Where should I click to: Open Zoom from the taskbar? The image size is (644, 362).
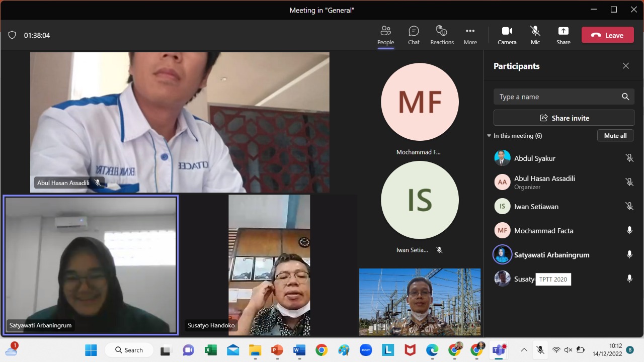[366, 350]
